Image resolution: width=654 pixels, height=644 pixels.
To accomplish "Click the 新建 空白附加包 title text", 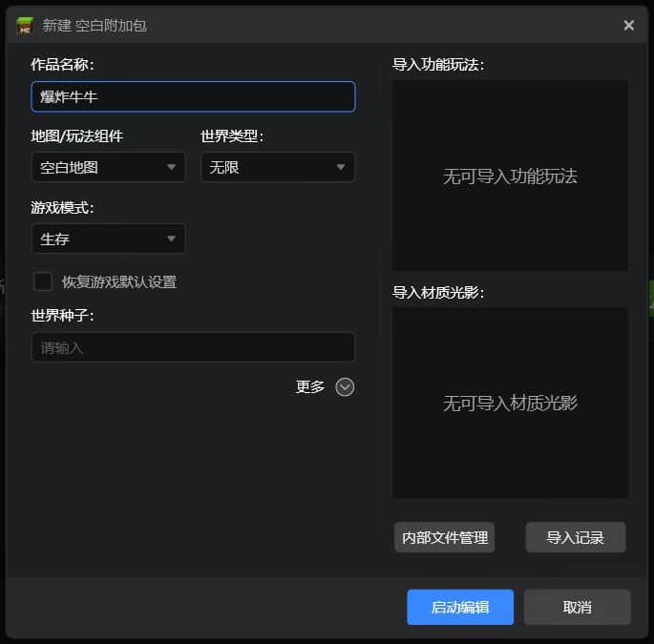I will pyautogui.click(x=95, y=26).
